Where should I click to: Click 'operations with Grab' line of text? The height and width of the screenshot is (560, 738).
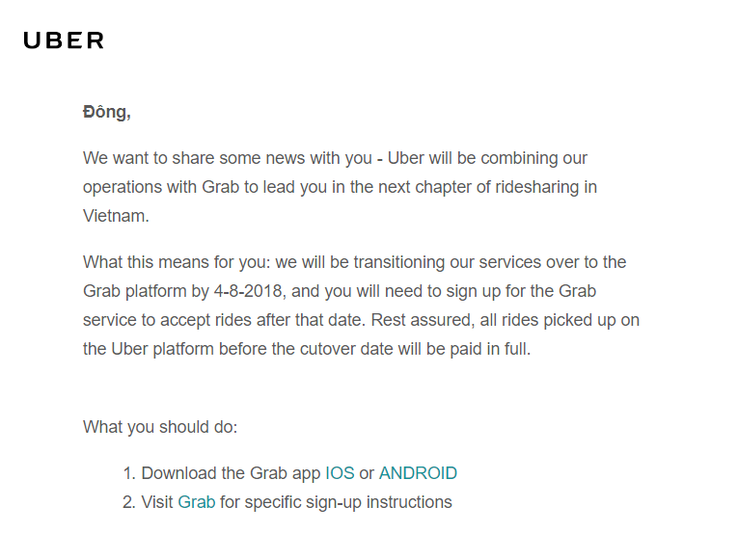(161, 187)
